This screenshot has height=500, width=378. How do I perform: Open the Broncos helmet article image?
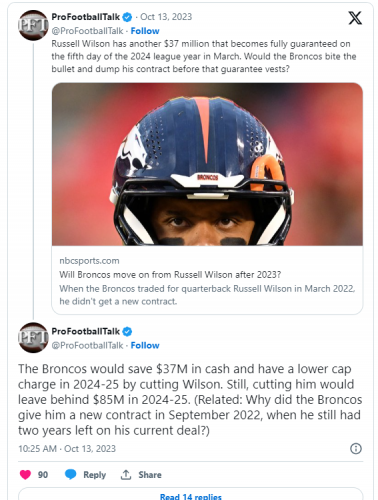click(207, 164)
